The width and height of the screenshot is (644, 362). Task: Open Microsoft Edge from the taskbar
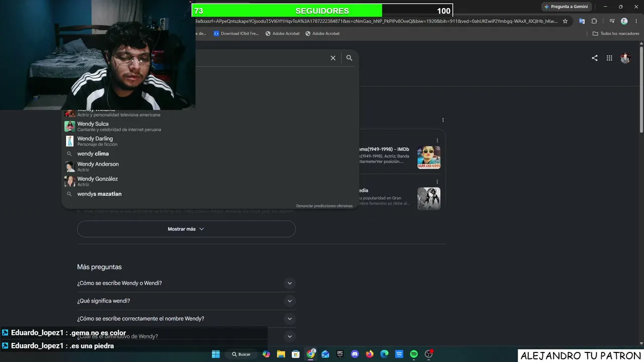pos(384,354)
